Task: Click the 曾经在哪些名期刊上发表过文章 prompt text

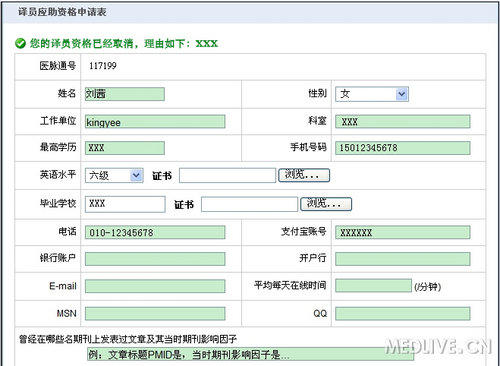Action: point(128,339)
